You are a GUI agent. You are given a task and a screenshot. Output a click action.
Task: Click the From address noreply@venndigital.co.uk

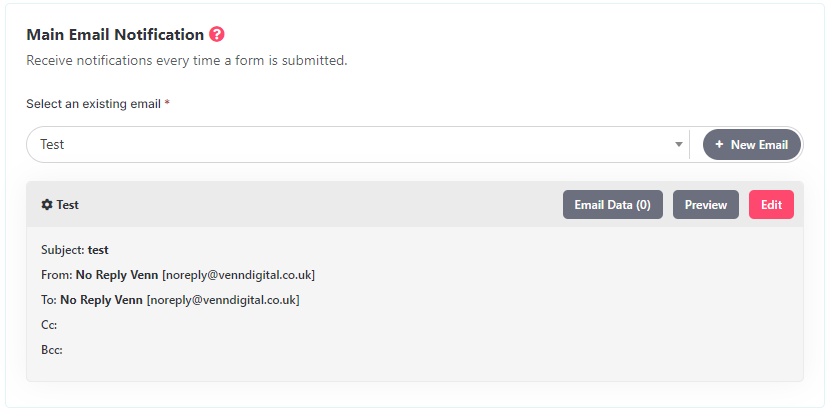point(238,275)
